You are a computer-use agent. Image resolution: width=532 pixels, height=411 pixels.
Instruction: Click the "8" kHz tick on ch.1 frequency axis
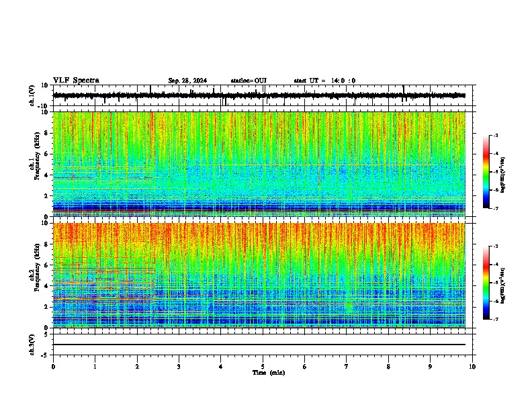[47, 133]
